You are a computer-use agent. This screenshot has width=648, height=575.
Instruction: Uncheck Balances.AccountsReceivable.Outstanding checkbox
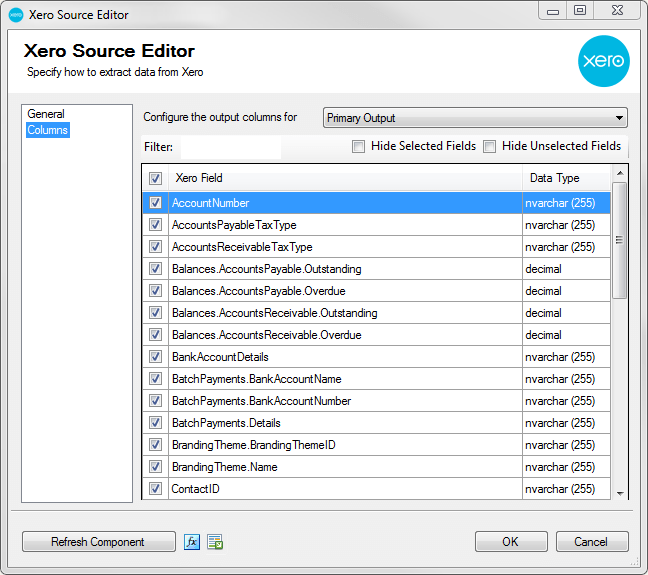click(155, 313)
